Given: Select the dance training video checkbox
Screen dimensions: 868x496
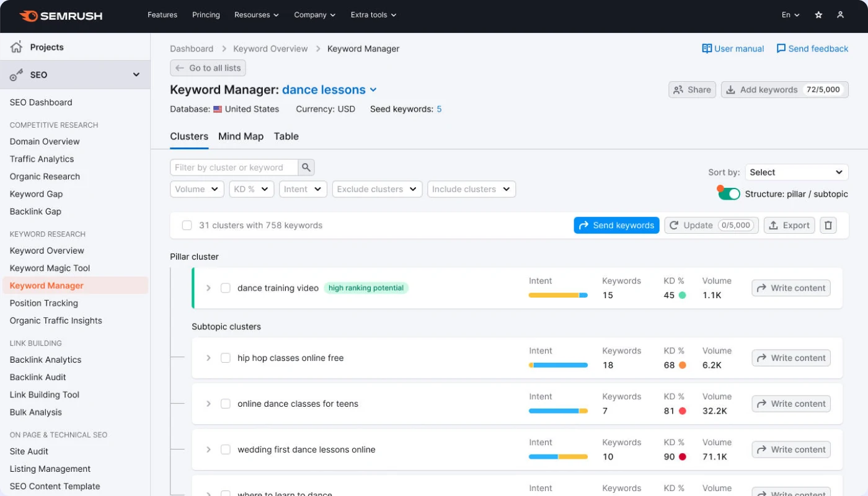Looking at the screenshot, I should pyautogui.click(x=226, y=288).
